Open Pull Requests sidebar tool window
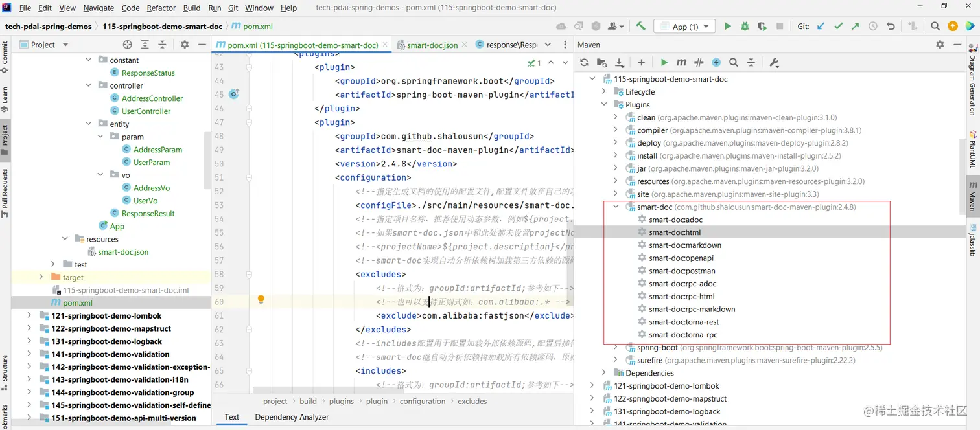 pos(5,192)
